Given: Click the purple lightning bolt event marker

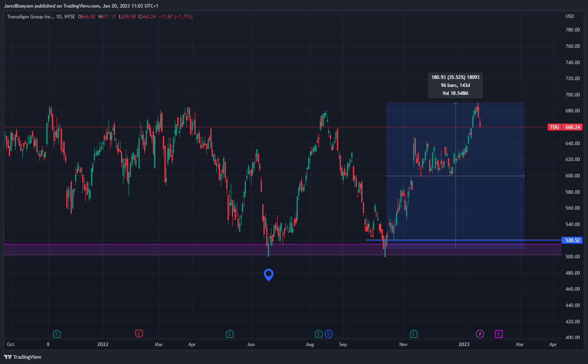Looking at the screenshot, I should (x=480, y=334).
